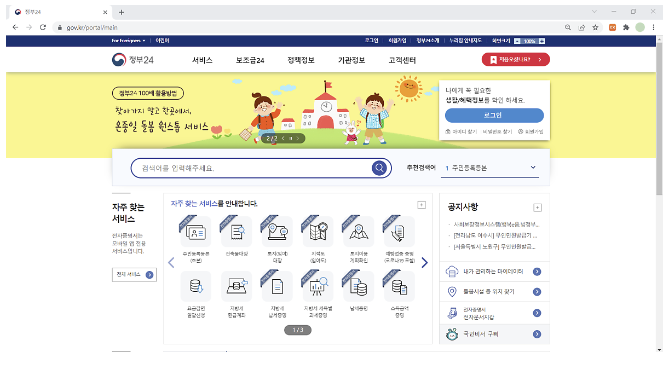The height and width of the screenshot is (368, 666).
Task: Open the 정책정보 menu
Action: point(301,60)
